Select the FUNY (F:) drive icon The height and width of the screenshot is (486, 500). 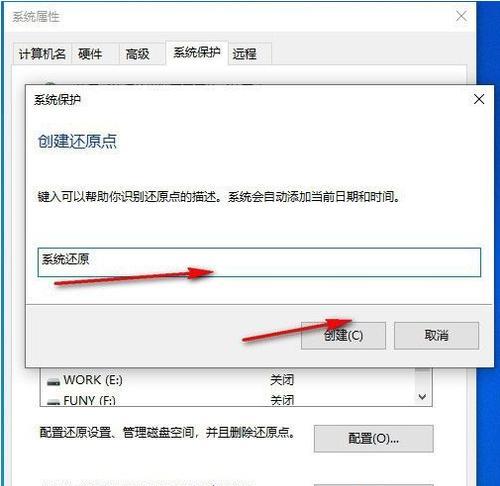[x=53, y=402]
